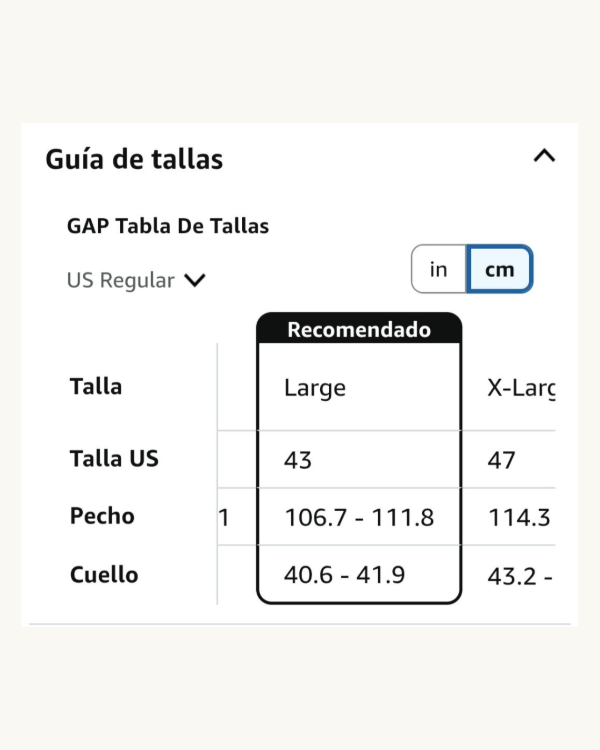This screenshot has height=750, width=600.
Task: Click the 114.3 chest value for X-Large
Action: [518, 518]
